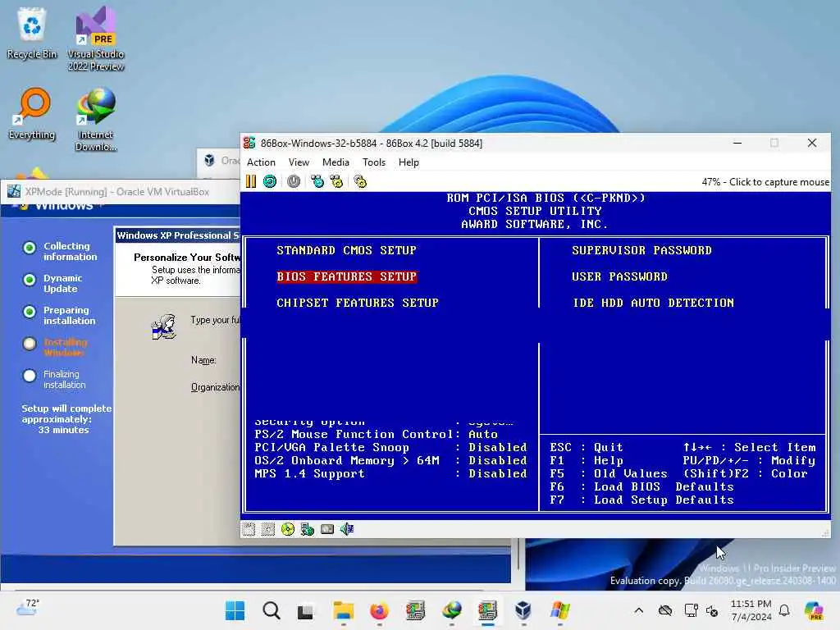840x630 pixels.
Task: Close the 86Box window
Action: point(811,143)
